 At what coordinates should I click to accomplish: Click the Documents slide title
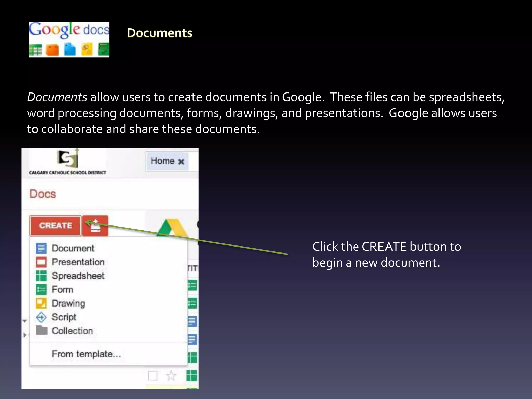coord(159,33)
